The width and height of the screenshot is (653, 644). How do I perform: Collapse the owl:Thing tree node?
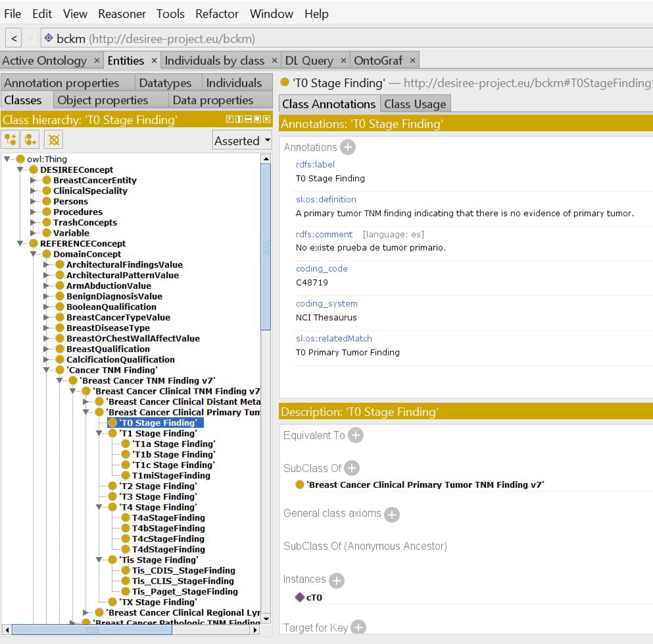[x=7, y=159]
